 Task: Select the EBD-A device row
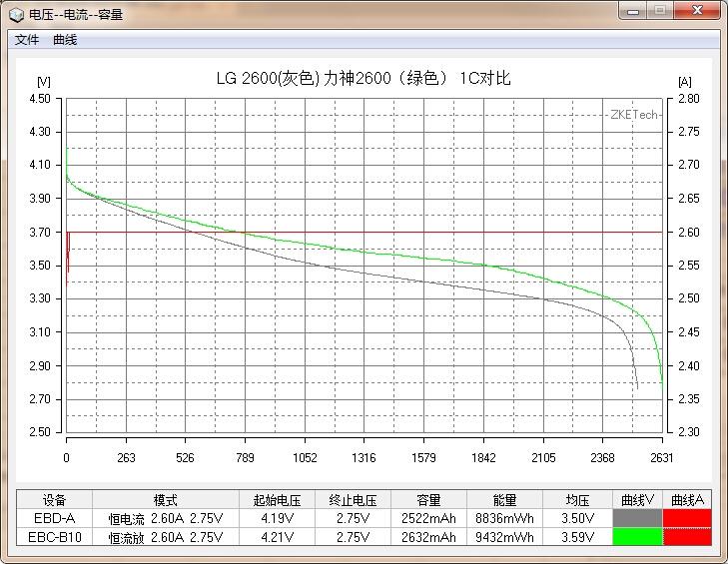pyautogui.click(x=54, y=518)
